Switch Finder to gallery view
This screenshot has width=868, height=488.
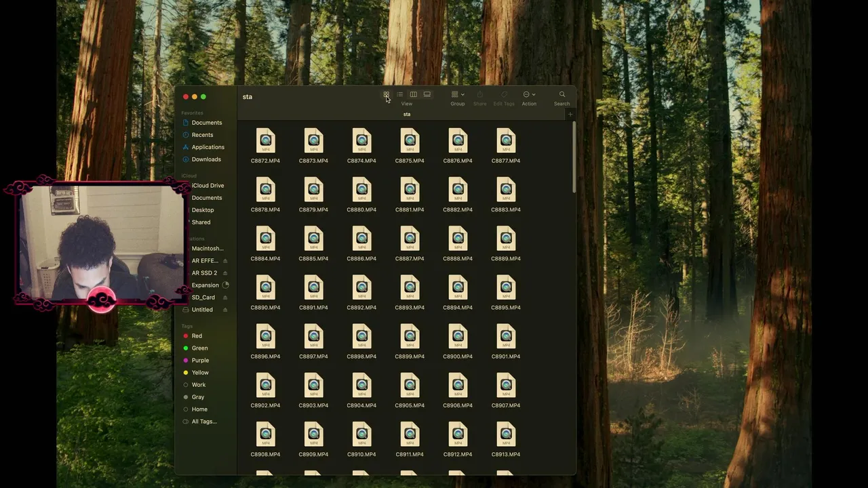point(427,95)
